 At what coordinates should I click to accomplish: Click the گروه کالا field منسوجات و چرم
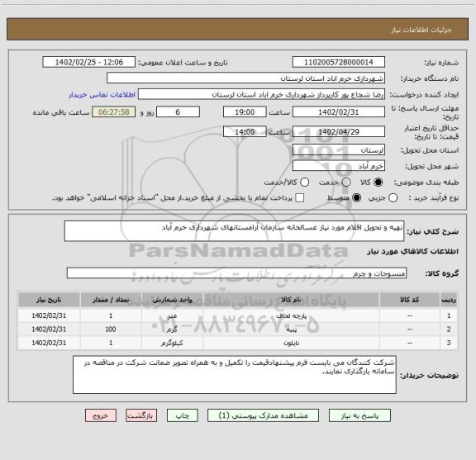[x=237, y=273]
